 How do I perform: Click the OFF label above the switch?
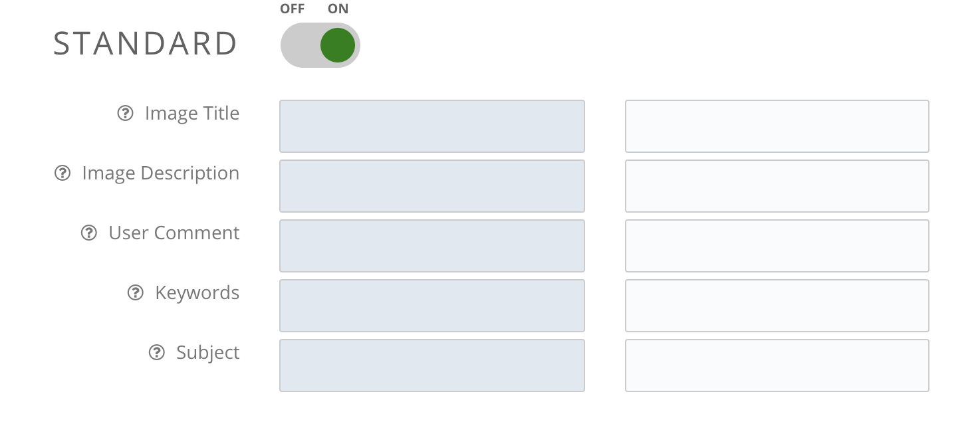coord(293,9)
